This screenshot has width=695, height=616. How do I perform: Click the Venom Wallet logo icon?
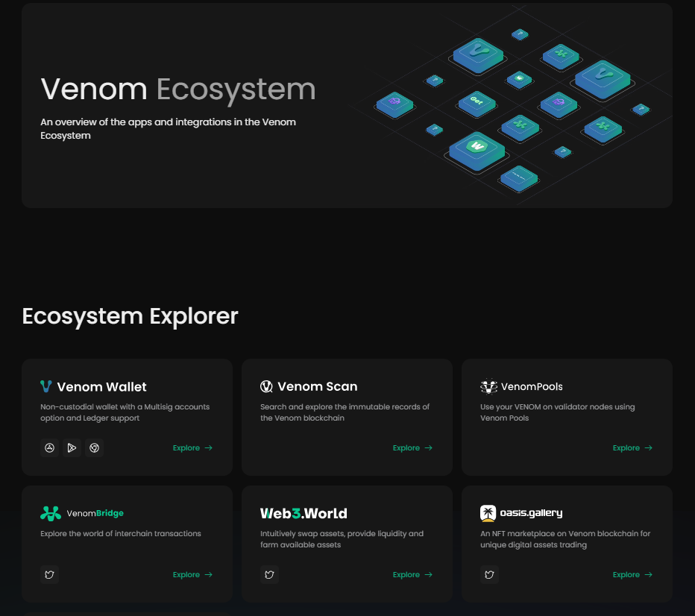[46, 386]
